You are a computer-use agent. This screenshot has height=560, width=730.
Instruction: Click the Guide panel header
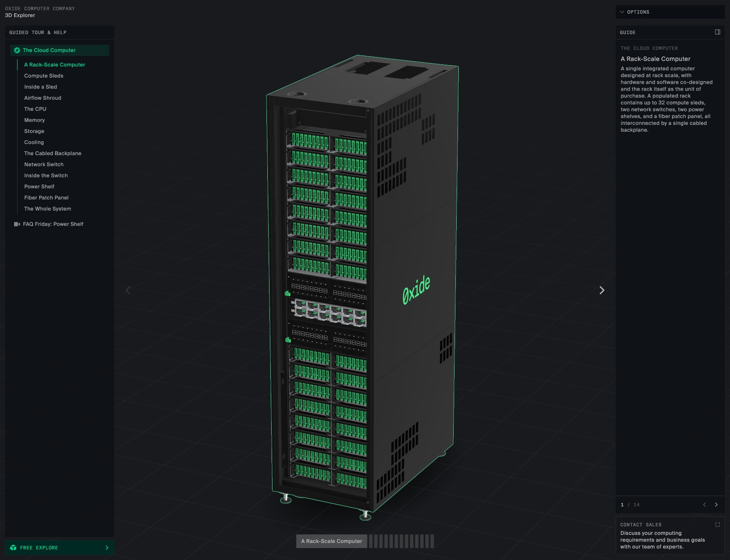(628, 32)
